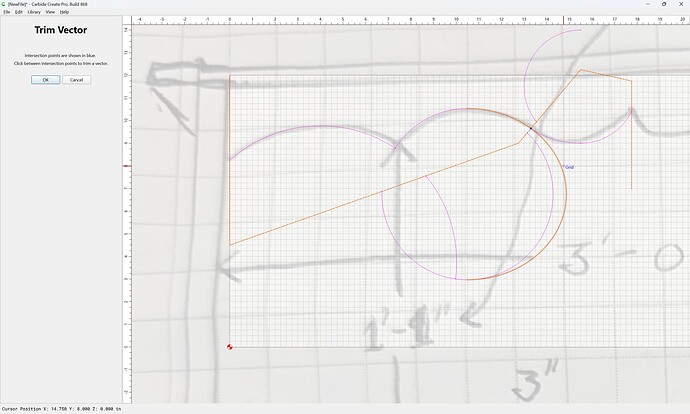Viewport: 690px width, 414px height.
Task: Open the Library menu
Action: click(34, 12)
